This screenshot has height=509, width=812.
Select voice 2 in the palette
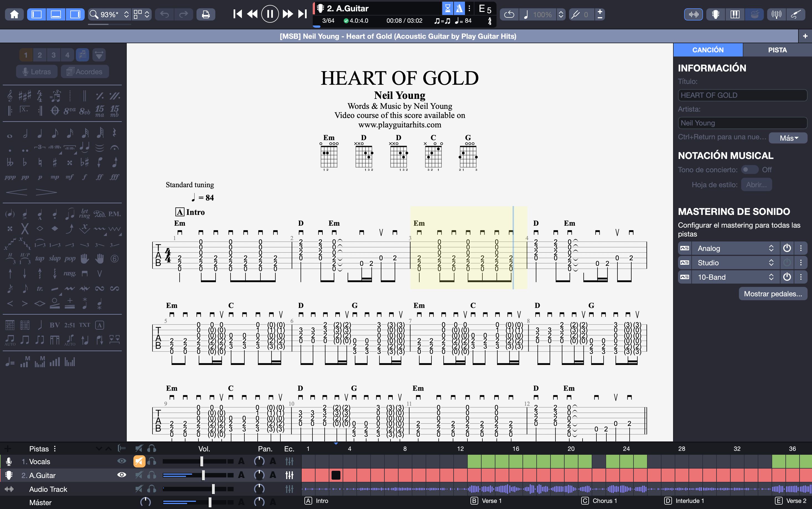point(40,55)
